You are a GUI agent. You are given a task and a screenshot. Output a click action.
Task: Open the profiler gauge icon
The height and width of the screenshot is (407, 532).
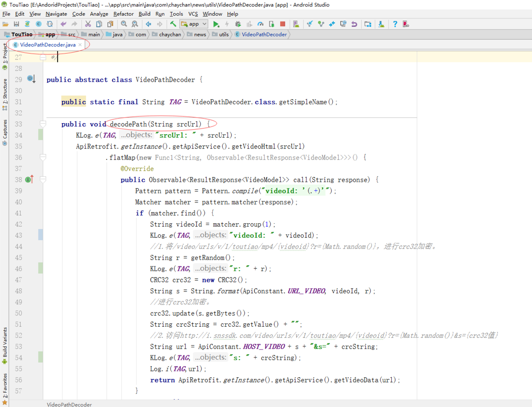pyautogui.click(x=260, y=24)
